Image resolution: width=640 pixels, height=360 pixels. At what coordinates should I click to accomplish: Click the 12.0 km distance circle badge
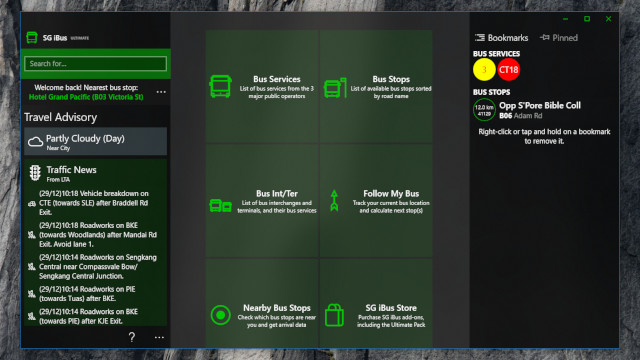484,110
